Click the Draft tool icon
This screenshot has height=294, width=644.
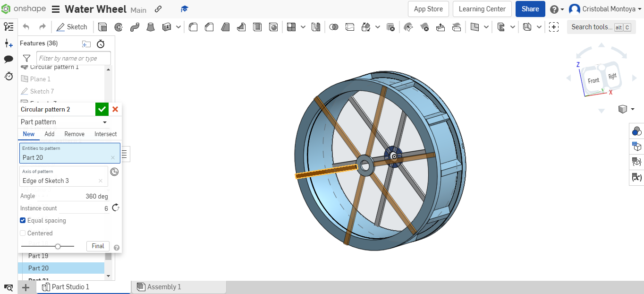coord(225,27)
